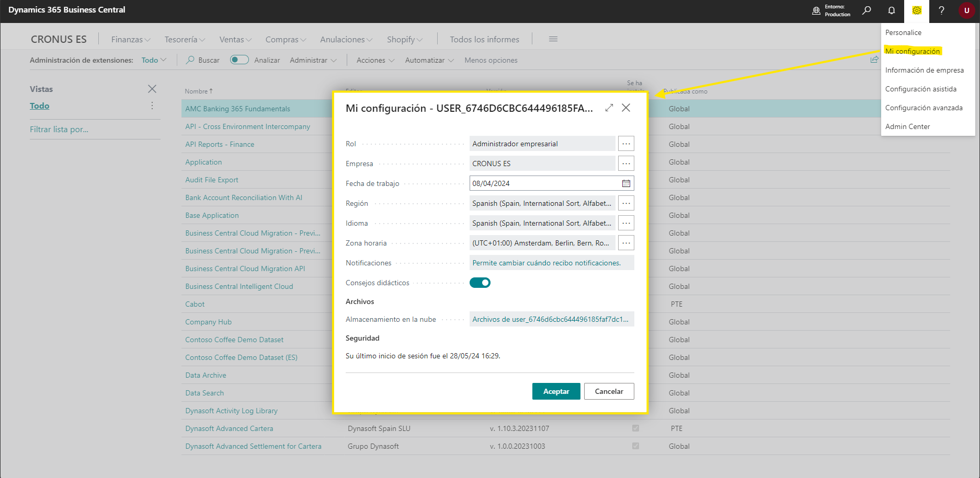This screenshot has width=980, height=478.
Task: Expand the Compras menu
Action: pos(286,40)
